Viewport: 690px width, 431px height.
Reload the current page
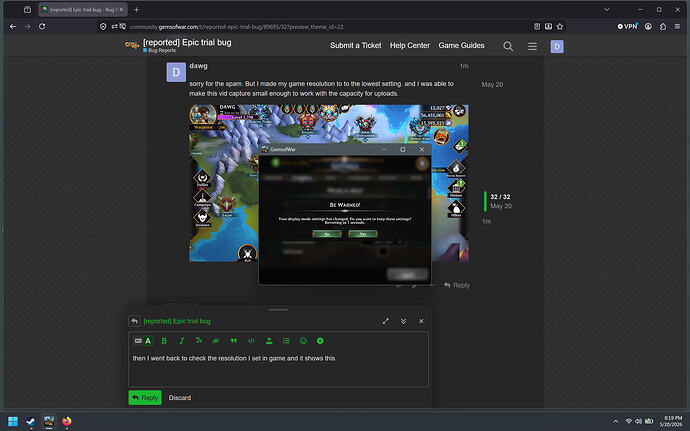[42, 26]
